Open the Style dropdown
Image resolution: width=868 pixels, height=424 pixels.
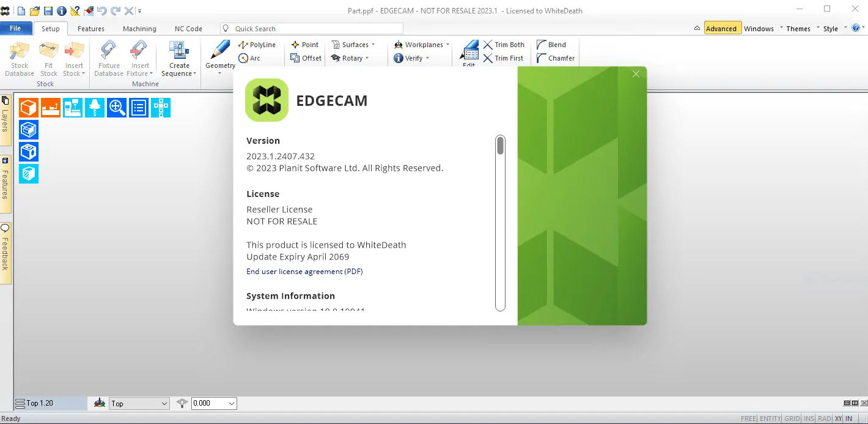834,28
